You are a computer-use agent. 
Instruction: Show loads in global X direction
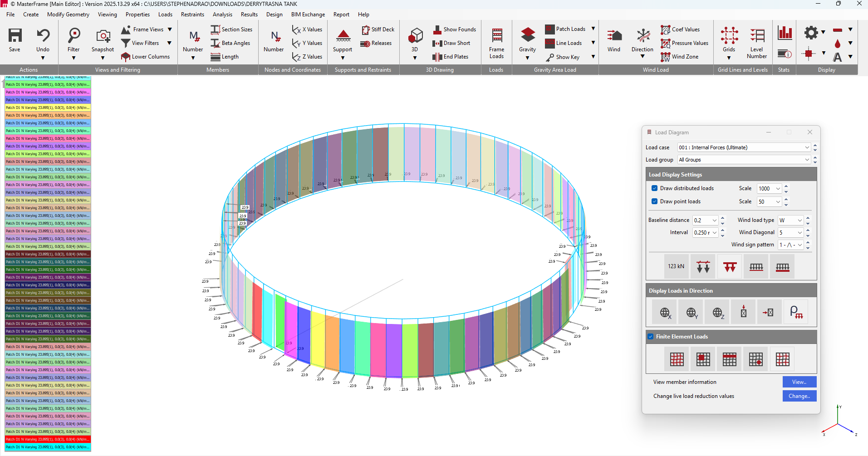[665, 312]
